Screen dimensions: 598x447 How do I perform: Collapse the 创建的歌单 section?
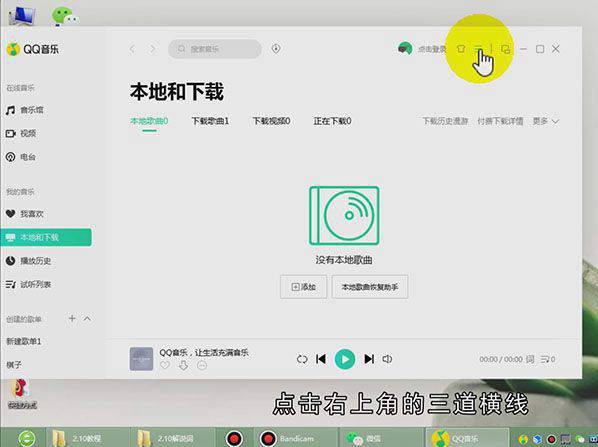click(x=87, y=318)
